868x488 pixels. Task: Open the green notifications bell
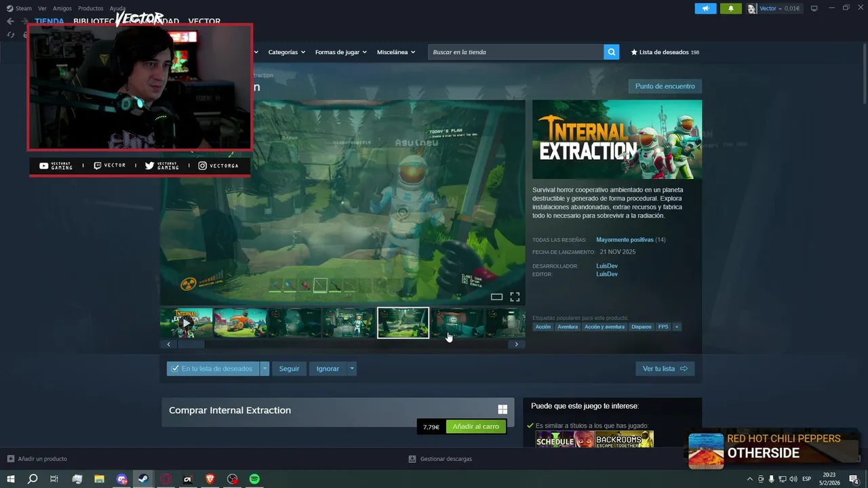tap(730, 9)
